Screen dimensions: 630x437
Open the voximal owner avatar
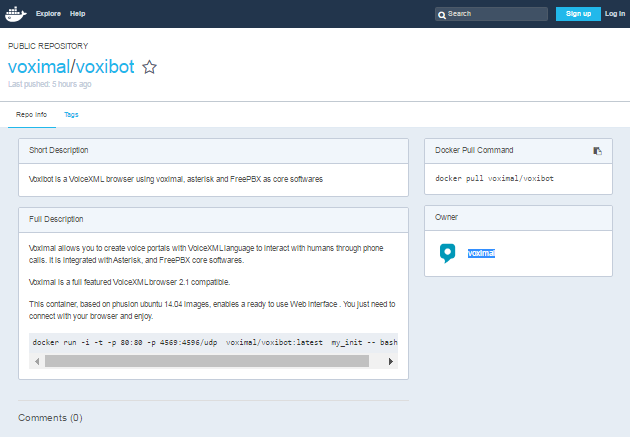click(x=447, y=253)
